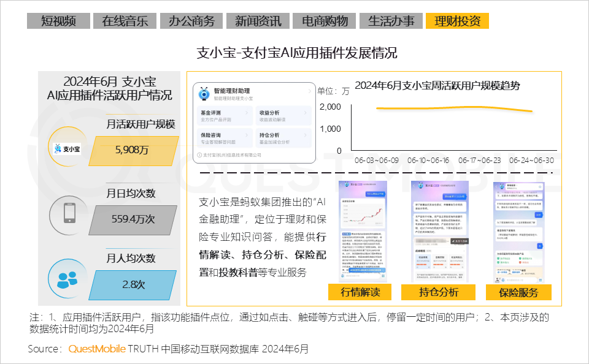This screenshot has width=589, height=364.
Task: Click the highlighted 理财投资 tab
Action: coord(457,21)
